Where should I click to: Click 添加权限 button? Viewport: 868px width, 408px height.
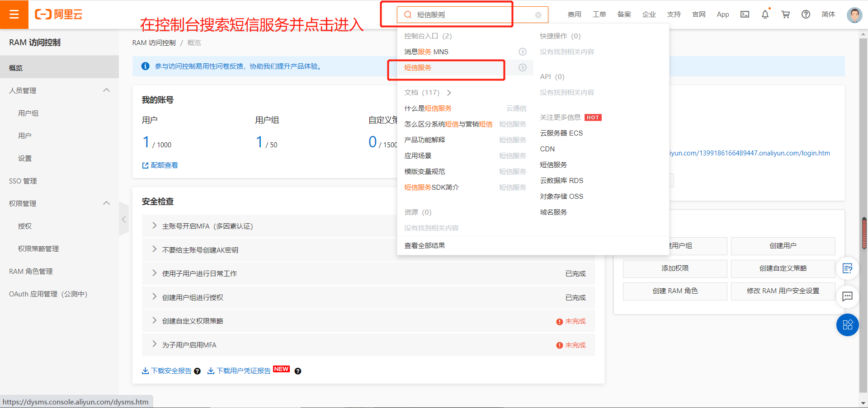click(675, 268)
